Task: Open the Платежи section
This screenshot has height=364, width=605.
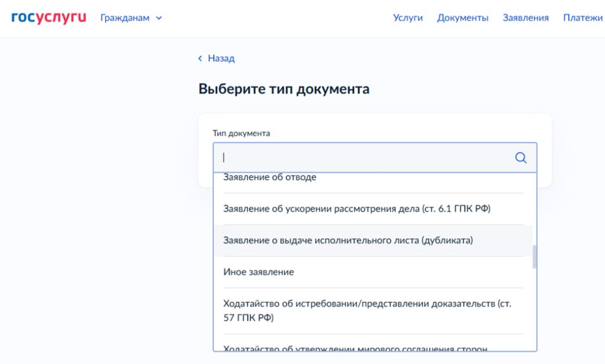Action: click(583, 18)
